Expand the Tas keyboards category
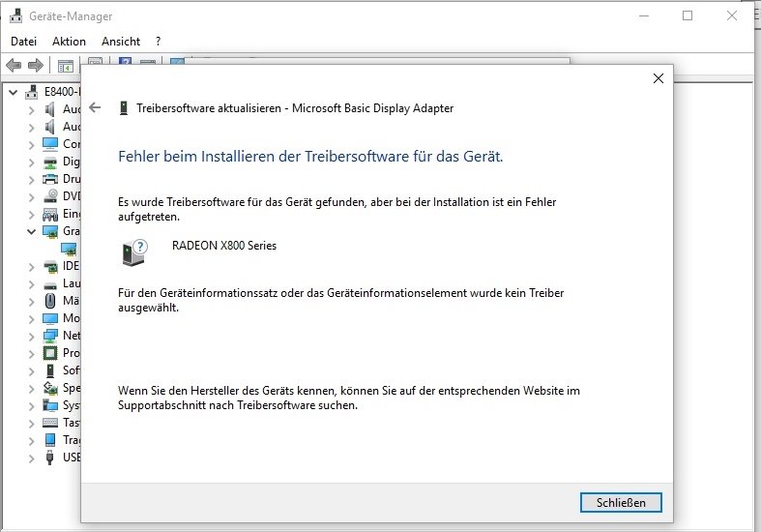Viewport: 761px width, 532px height. (x=32, y=425)
